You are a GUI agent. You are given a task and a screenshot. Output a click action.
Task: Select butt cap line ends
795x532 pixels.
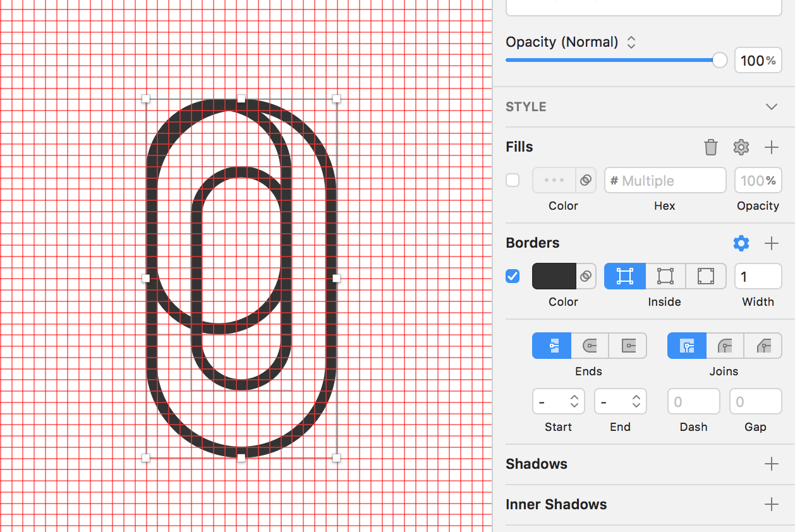click(x=552, y=346)
